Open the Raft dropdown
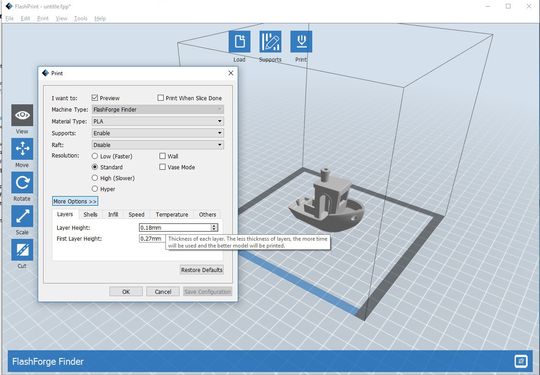The height and width of the screenshot is (375, 540). 158,145
